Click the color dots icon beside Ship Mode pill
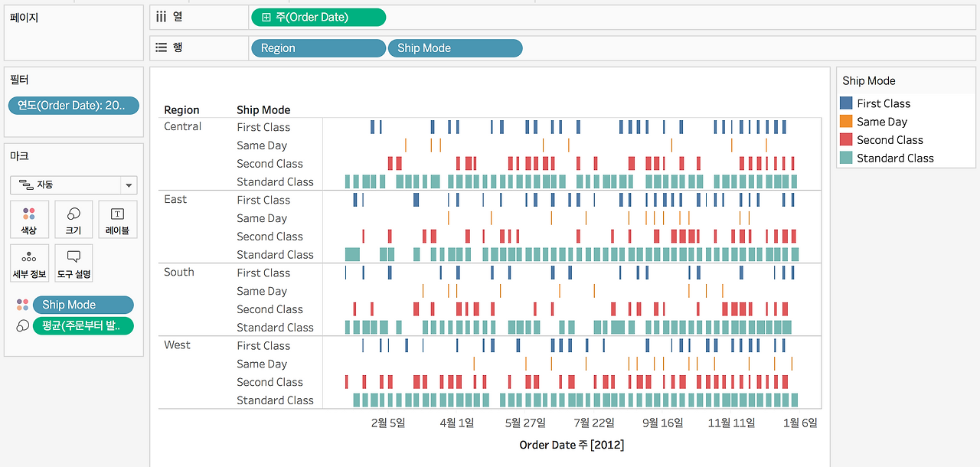The image size is (980, 467). coord(23,305)
